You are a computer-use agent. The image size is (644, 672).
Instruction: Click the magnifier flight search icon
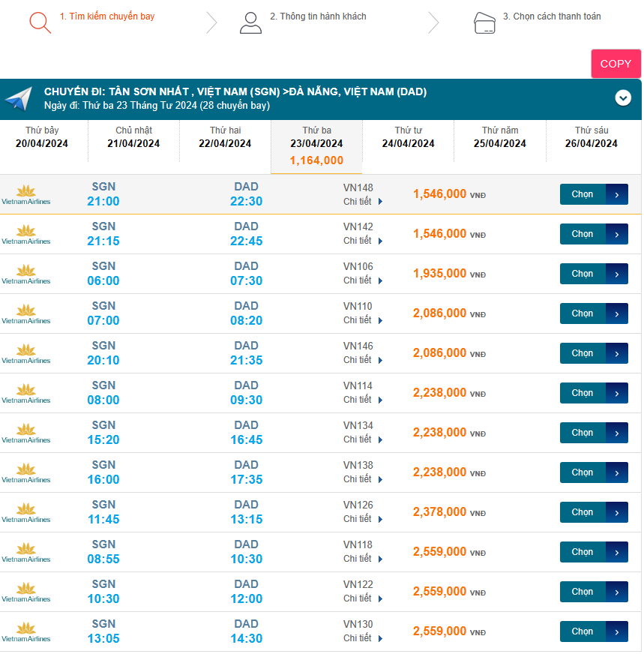click(x=40, y=22)
